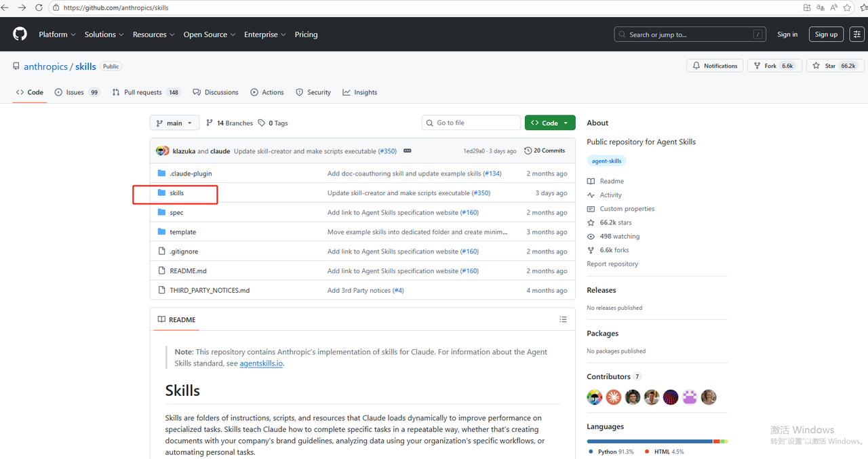Viewport: 868px width, 459px height.
Task: Select the README tab header
Action: click(x=176, y=319)
